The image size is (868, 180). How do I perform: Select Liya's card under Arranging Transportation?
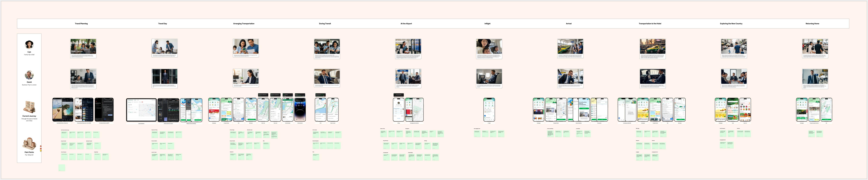click(246, 48)
